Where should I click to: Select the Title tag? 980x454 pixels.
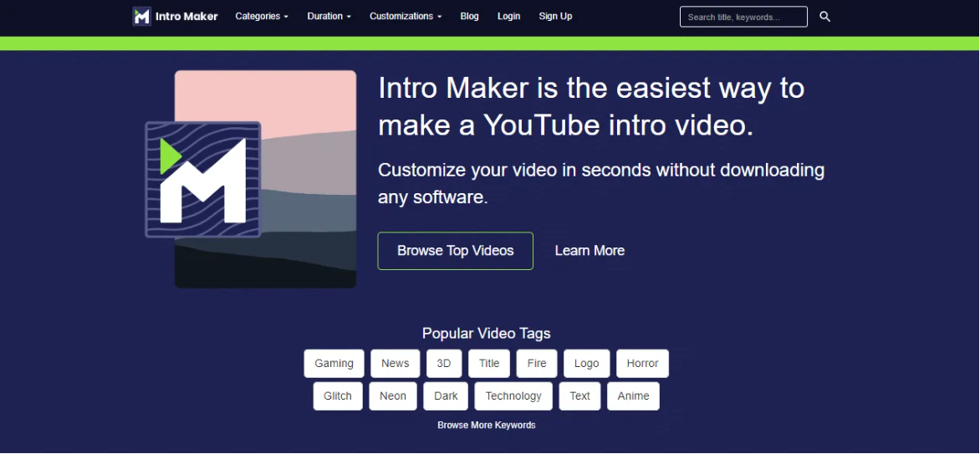pos(489,364)
